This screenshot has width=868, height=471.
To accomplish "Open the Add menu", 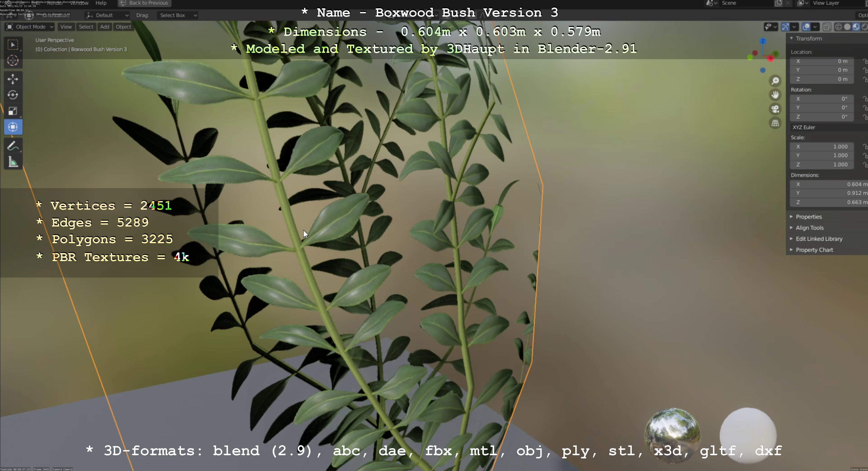I will (104, 27).
